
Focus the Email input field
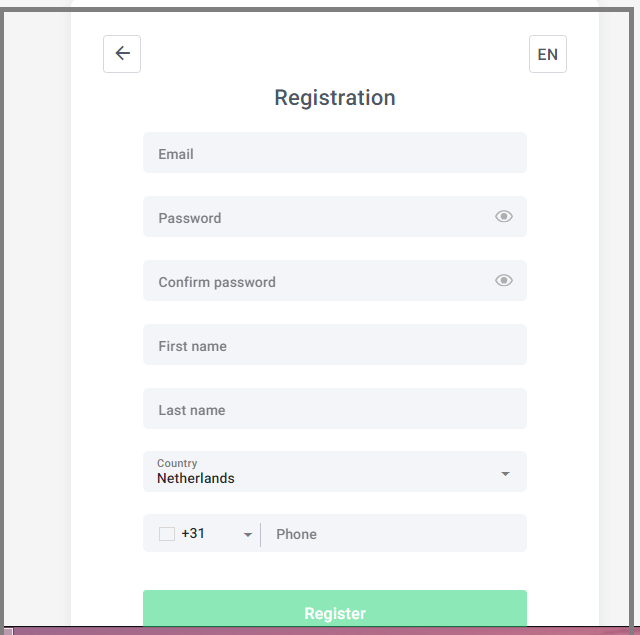pos(335,153)
